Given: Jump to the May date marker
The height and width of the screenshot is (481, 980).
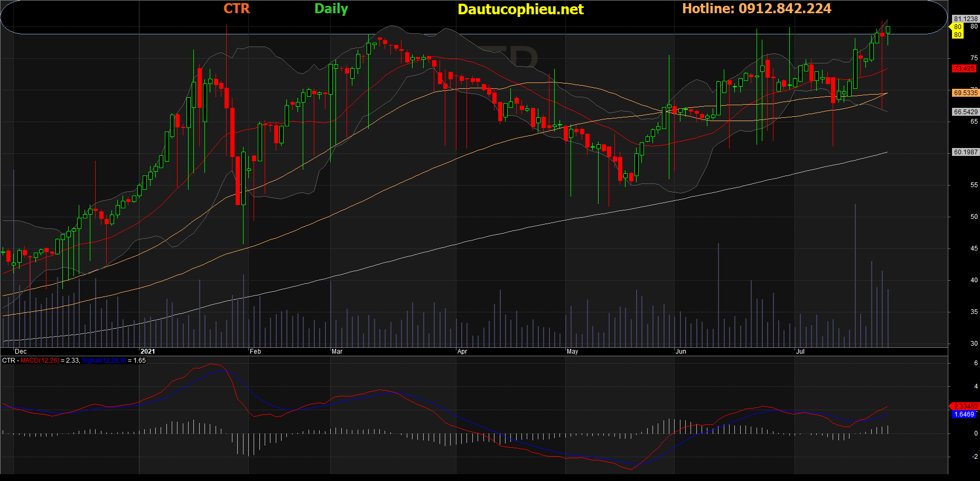Looking at the screenshot, I should (x=572, y=351).
